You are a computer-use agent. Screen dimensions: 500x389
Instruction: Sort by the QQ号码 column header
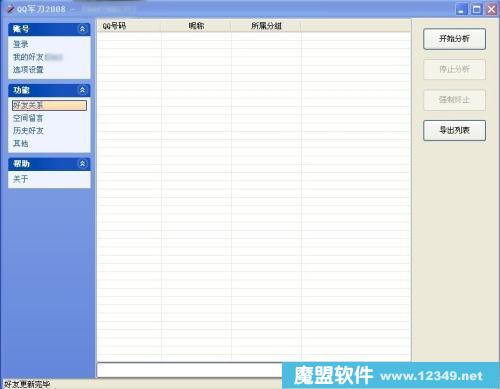point(129,26)
